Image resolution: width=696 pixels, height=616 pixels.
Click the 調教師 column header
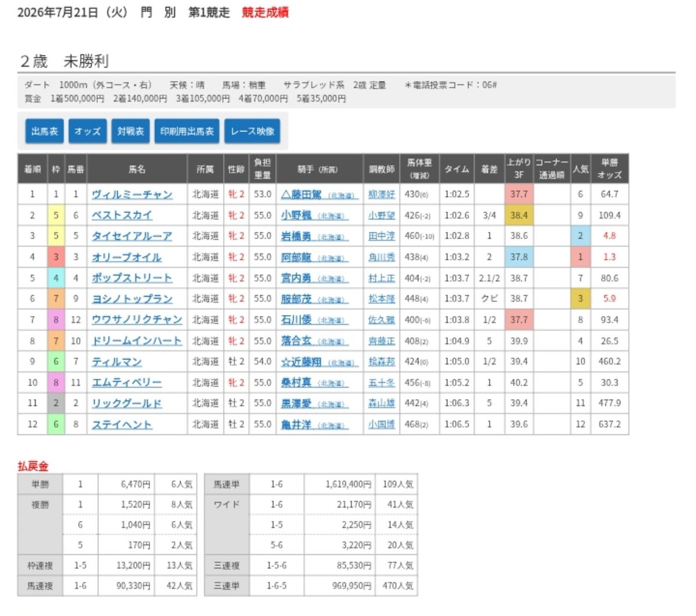382,169
